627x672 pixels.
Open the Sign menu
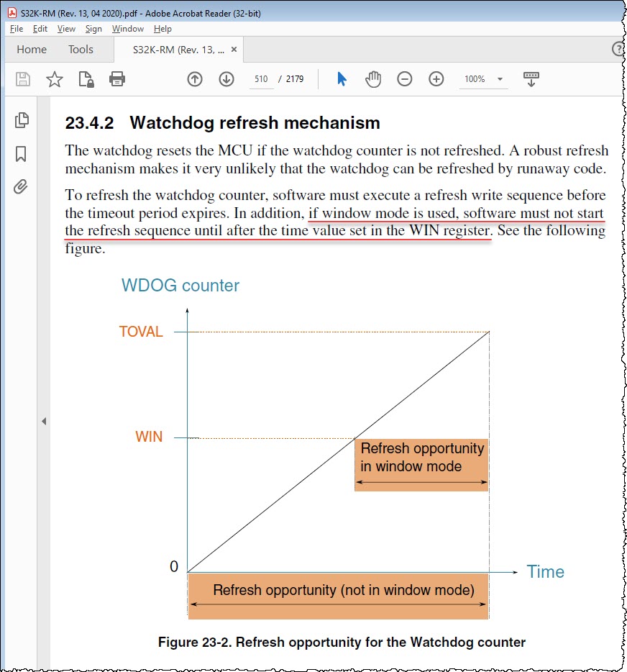coord(93,29)
